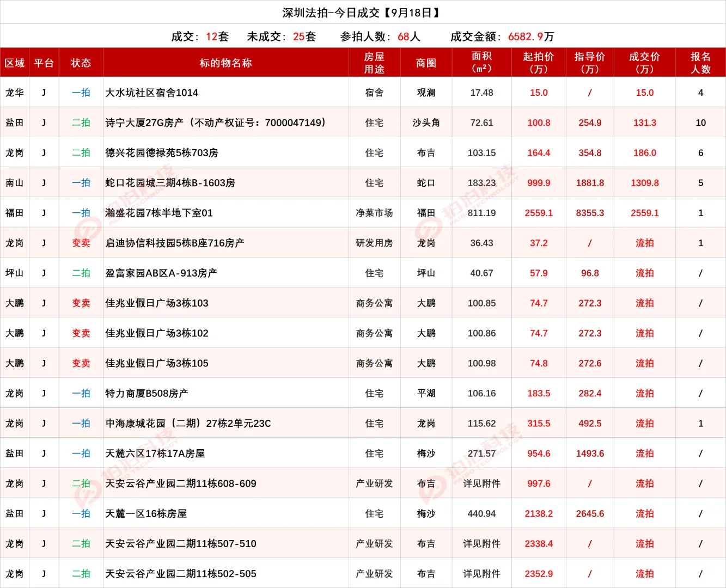Click the 指导价 96.8 cell
The height and width of the screenshot is (588, 726).
590,273
